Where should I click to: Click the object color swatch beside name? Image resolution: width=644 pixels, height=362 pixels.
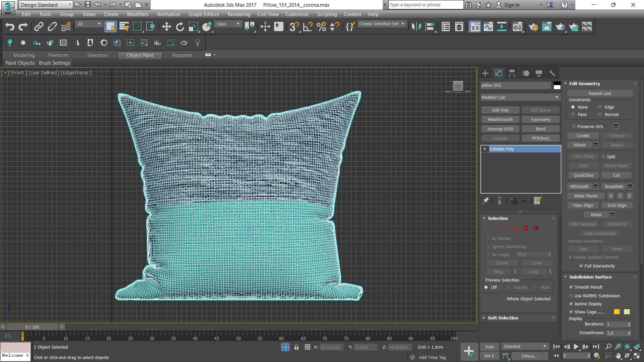[557, 85]
